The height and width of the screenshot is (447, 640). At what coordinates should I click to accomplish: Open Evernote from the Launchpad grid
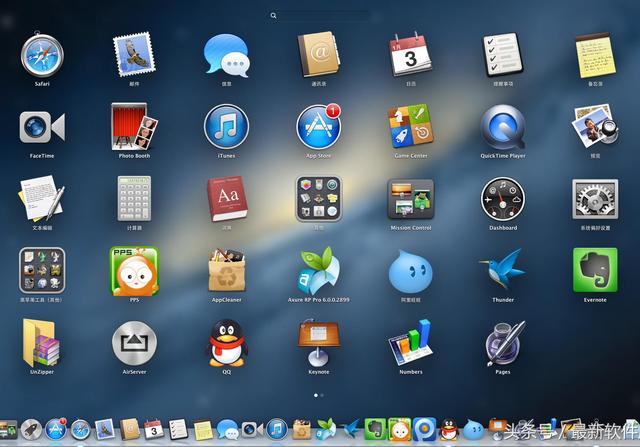tap(595, 270)
